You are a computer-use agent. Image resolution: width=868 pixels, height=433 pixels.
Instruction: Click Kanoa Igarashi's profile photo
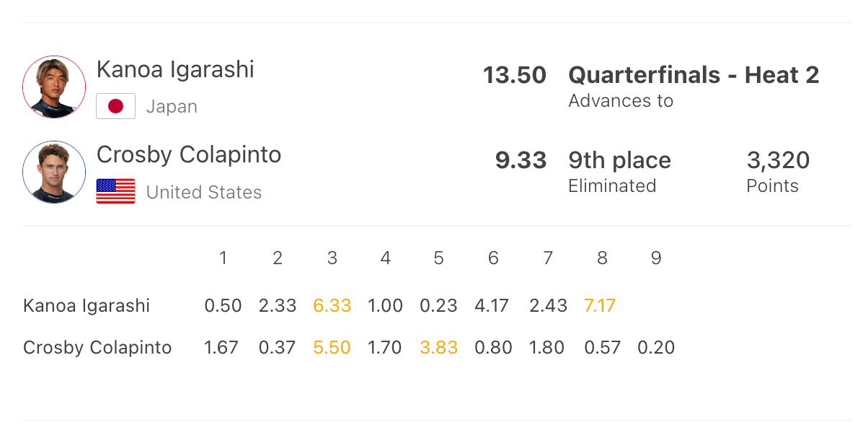click(54, 87)
